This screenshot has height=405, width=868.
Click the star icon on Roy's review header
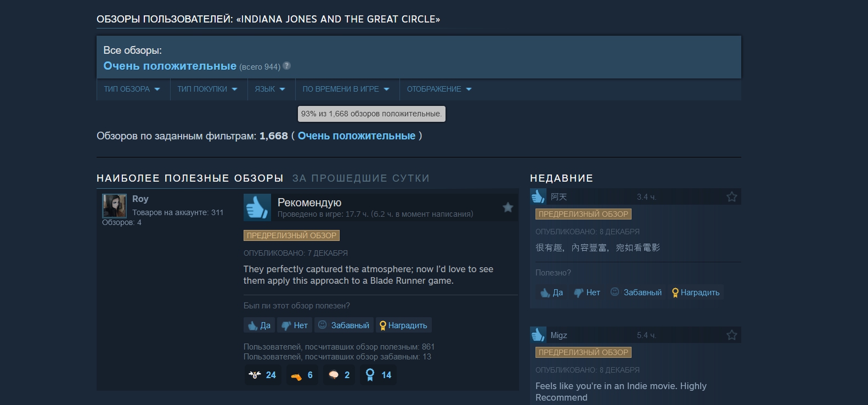508,207
